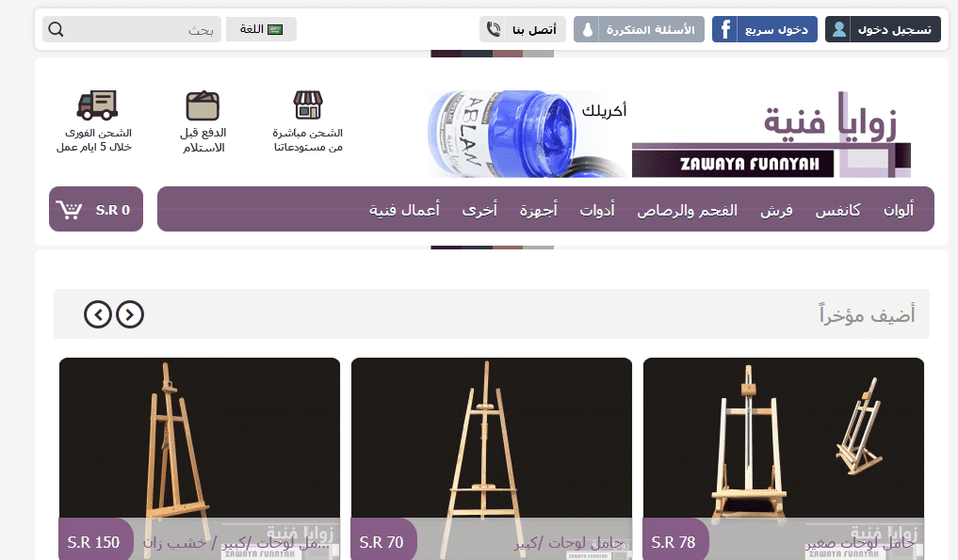Click the user profile login icon
958x560 pixels.
[x=839, y=29]
